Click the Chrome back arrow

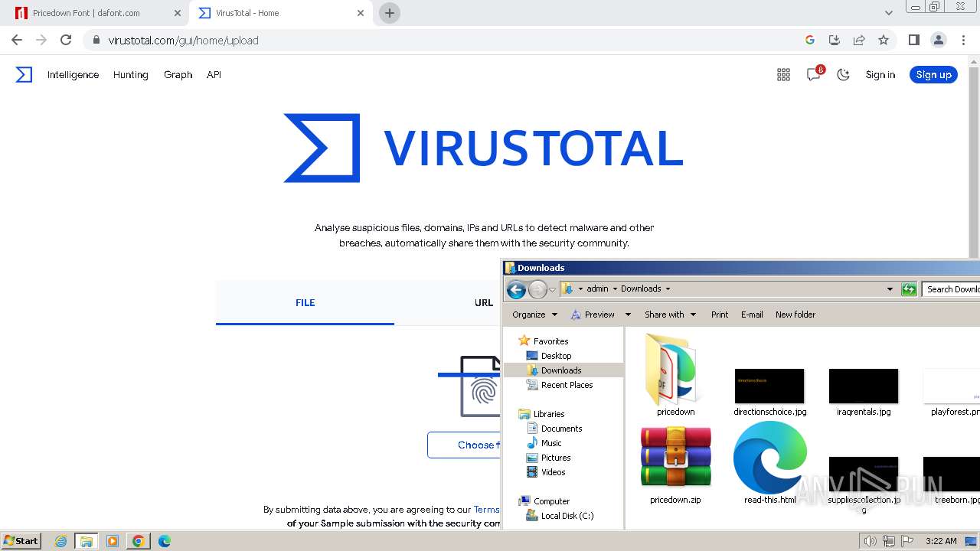(17, 40)
